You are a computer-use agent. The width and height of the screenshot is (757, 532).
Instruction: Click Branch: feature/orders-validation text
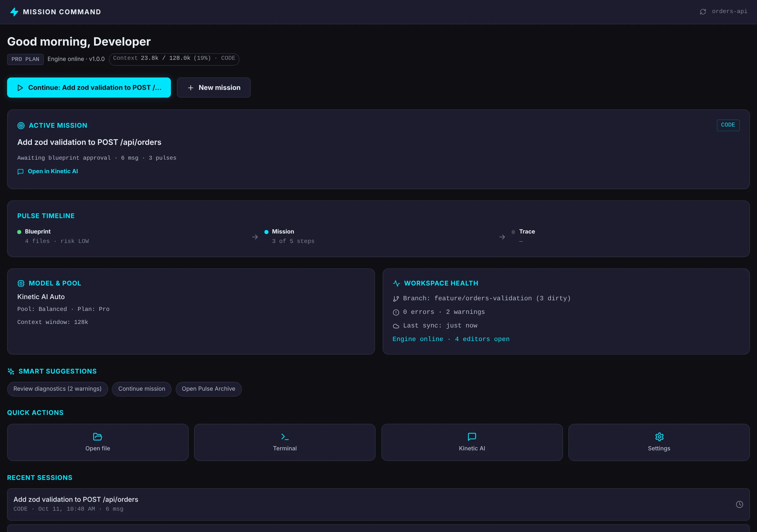(x=487, y=298)
